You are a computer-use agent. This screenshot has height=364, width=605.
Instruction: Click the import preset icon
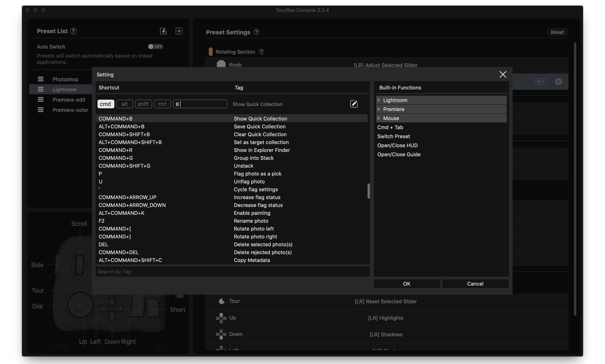point(163,31)
